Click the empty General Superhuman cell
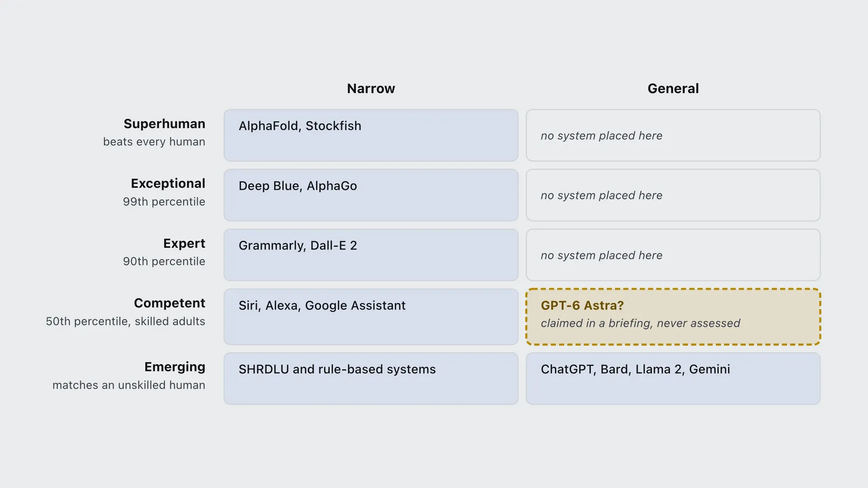The width and height of the screenshot is (868, 488). [x=673, y=136]
